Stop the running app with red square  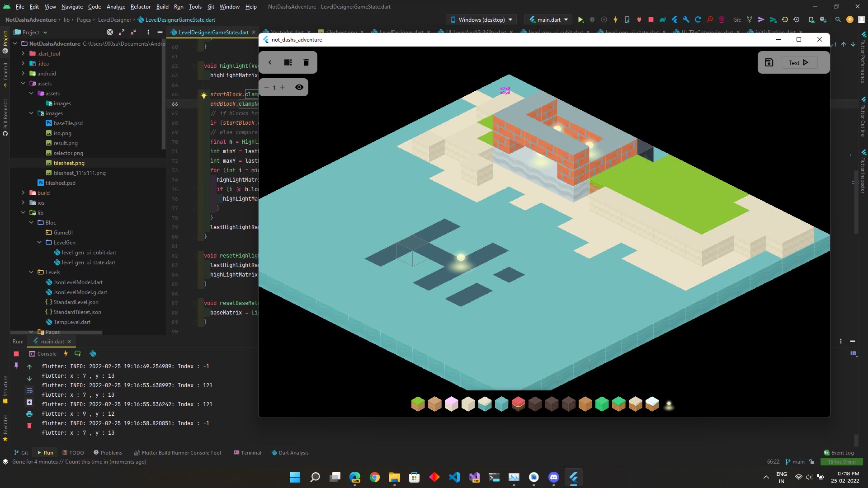651,20
